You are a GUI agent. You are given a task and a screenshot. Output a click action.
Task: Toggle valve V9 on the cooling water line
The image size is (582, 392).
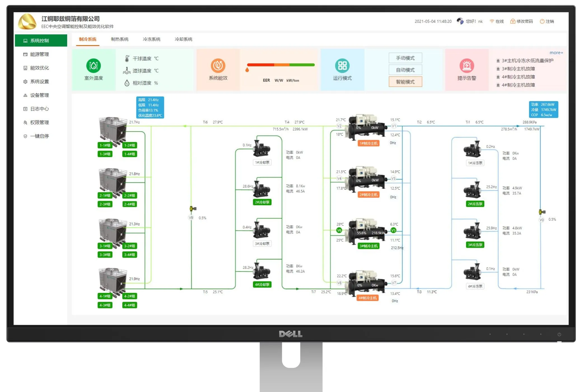tap(191, 217)
